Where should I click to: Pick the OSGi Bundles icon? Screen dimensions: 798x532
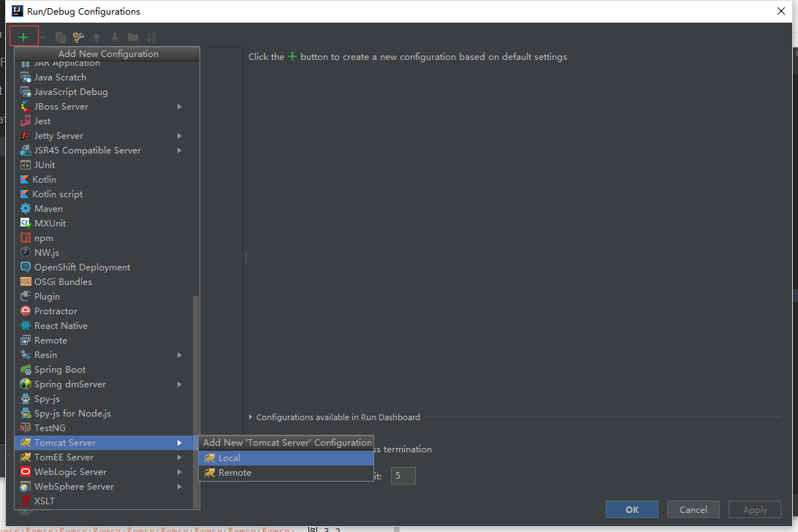pos(26,282)
